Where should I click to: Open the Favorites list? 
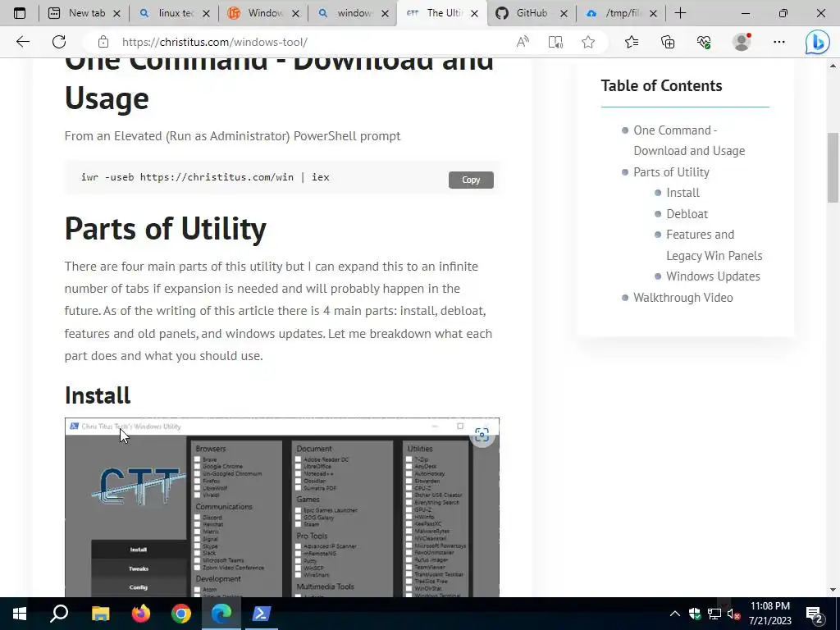tap(632, 42)
